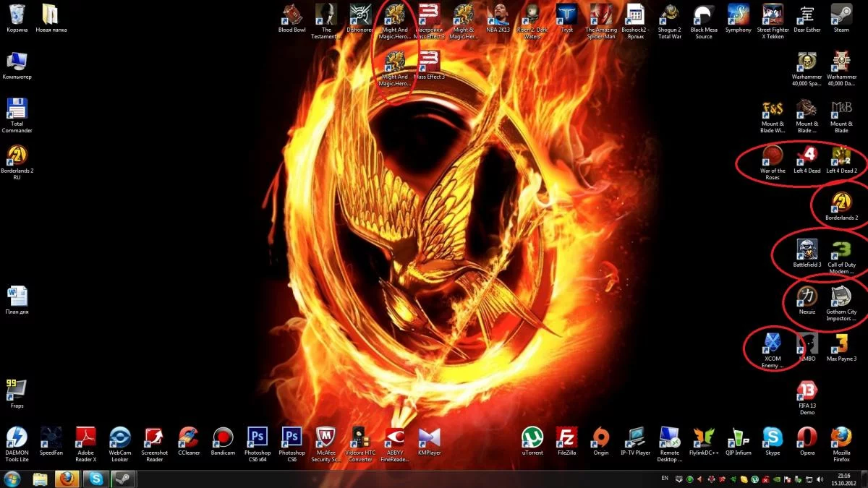The height and width of the screenshot is (488, 868).
Task: Launch Photoshop CS6 x64
Action: tap(258, 445)
